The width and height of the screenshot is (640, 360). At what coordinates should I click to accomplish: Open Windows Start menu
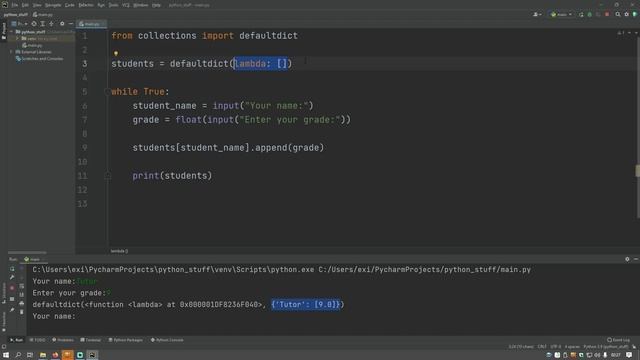coord(6,355)
